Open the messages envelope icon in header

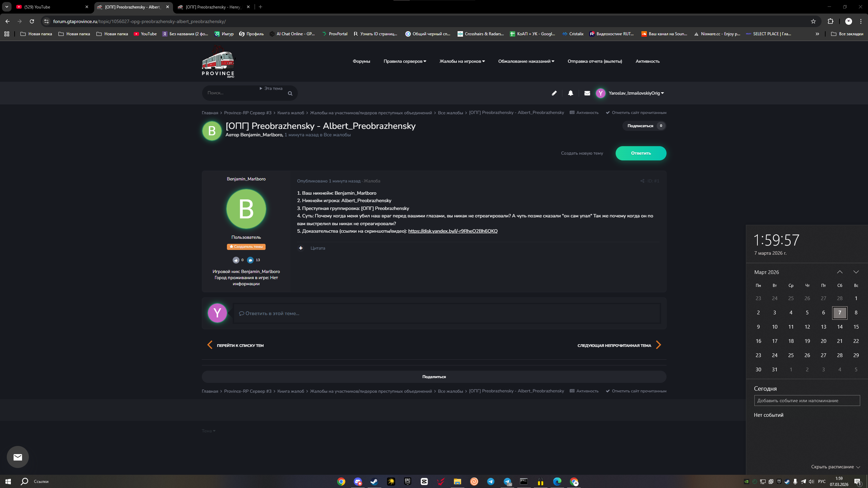(x=587, y=93)
